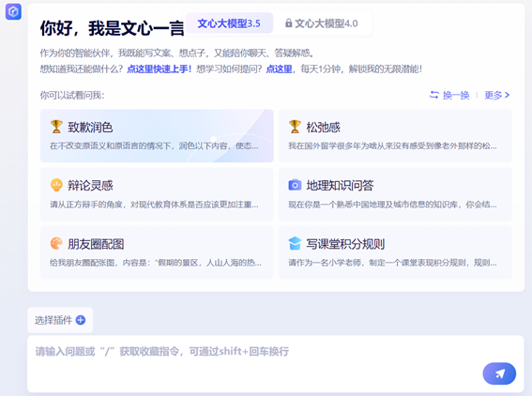The width and height of the screenshot is (532, 396).
Task: Click the plus icon beside 选择插件
Action: point(81,320)
